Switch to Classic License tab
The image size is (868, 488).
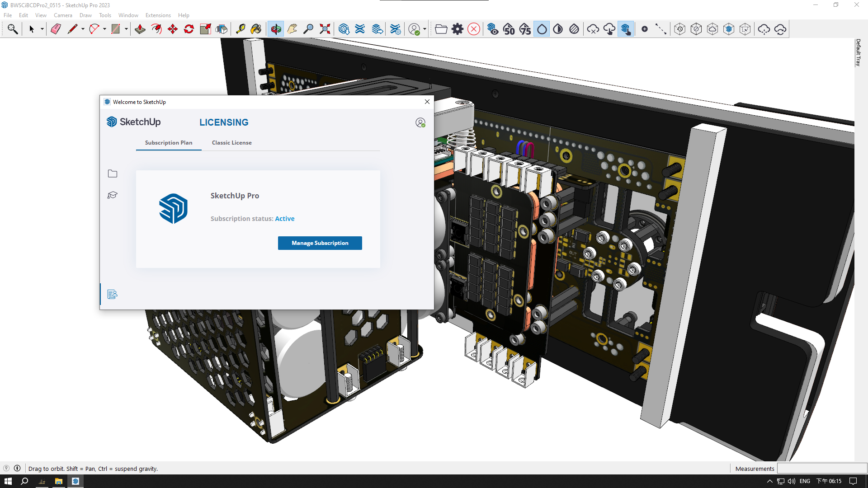pos(232,142)
